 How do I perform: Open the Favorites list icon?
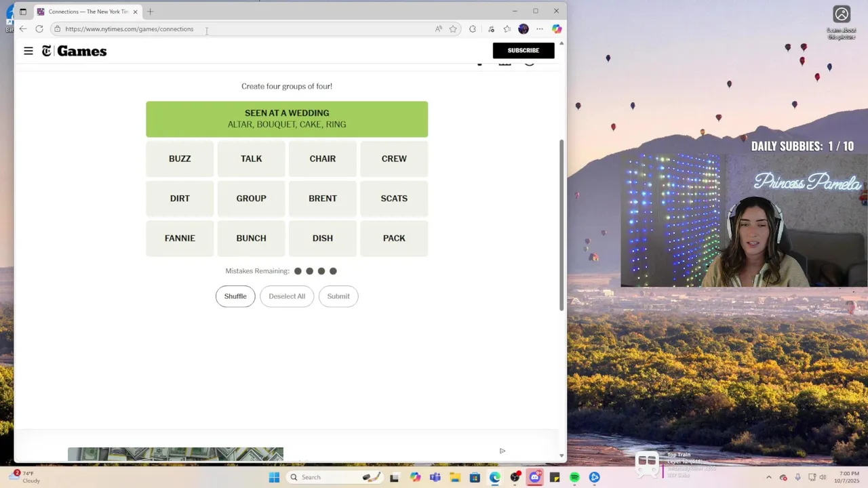(x=507, y=29)
